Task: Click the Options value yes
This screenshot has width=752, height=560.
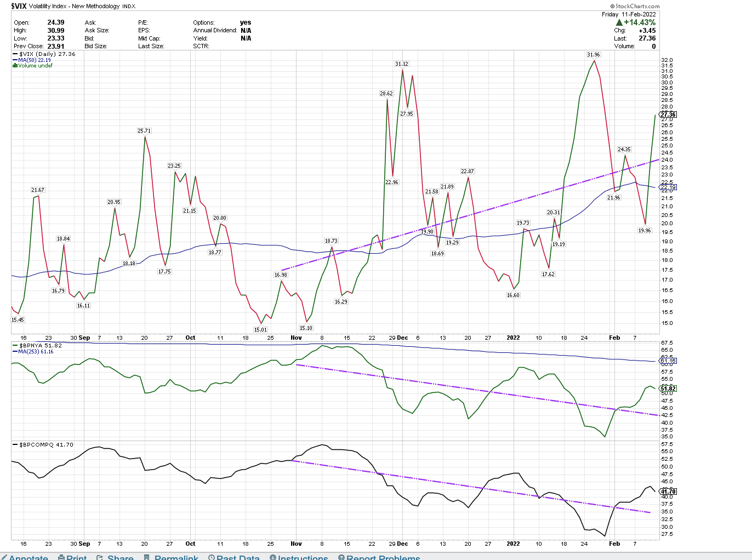Action: coord(246,22)
